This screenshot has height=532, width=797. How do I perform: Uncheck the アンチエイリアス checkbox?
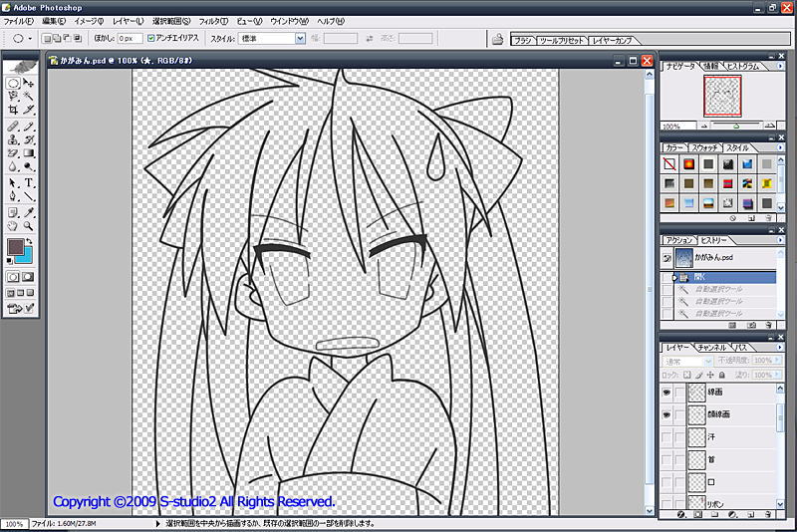click(x=151, y=38)
